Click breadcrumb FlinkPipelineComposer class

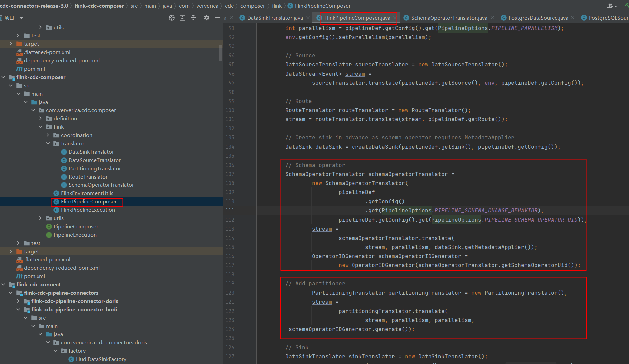[323, 6]
